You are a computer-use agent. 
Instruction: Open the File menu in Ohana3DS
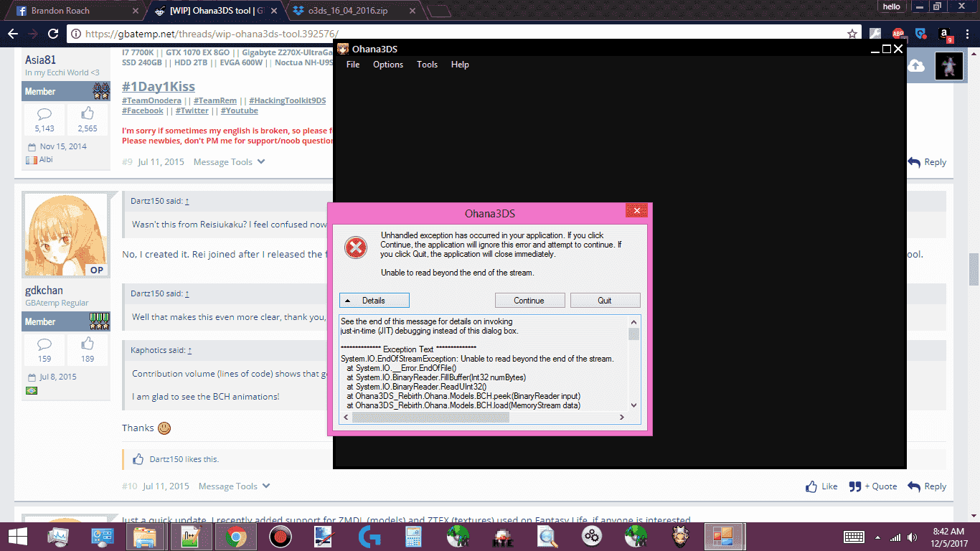353,65
